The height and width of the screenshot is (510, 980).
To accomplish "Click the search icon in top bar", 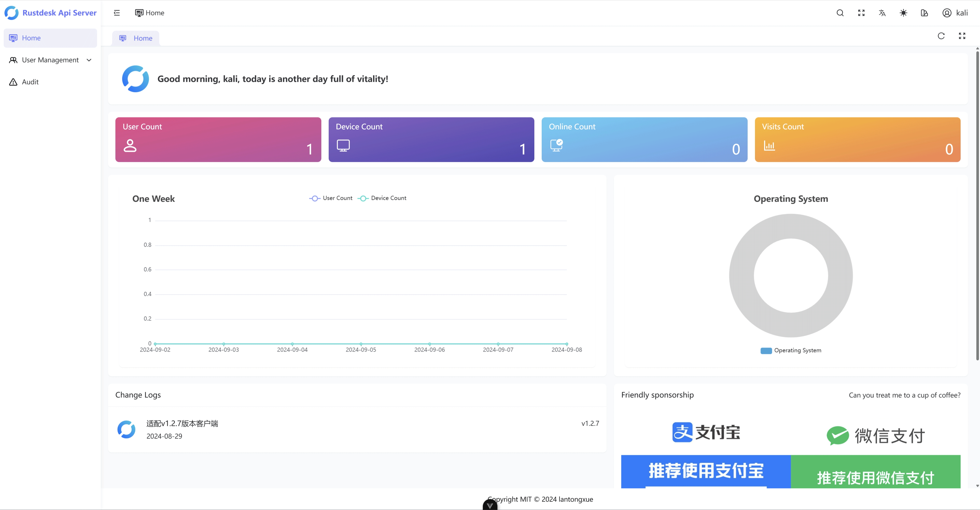I will click(839, 12).
